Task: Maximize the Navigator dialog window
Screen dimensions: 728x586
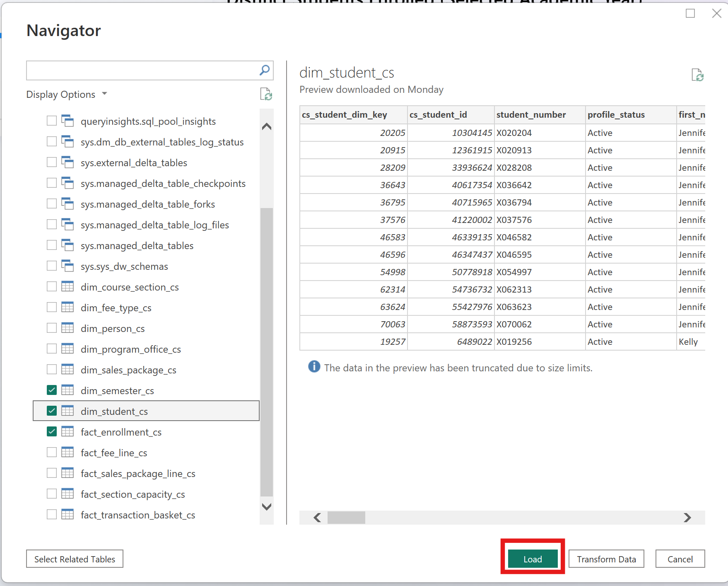Action: pyautogui.click(x=690, y=13)
